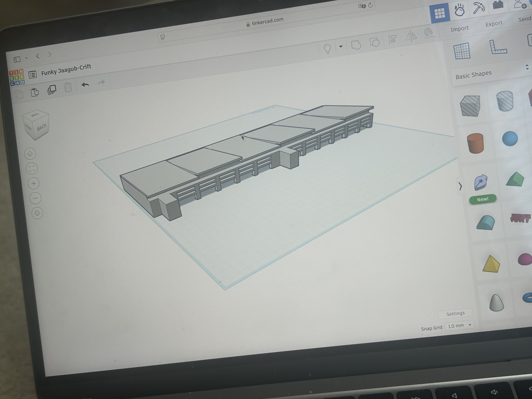Toggle the perspective/orthographic view cube icon
This screenshot has height=399, width=532.
(37, 213)
